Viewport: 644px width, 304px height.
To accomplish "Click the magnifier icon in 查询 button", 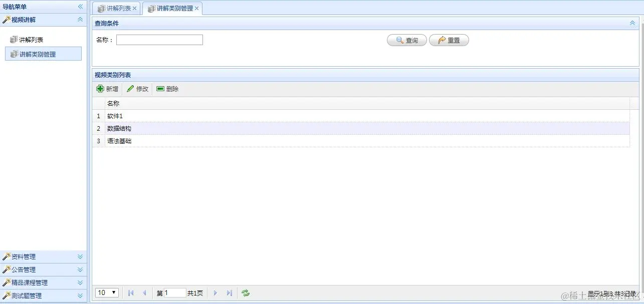I will point(400,40).
